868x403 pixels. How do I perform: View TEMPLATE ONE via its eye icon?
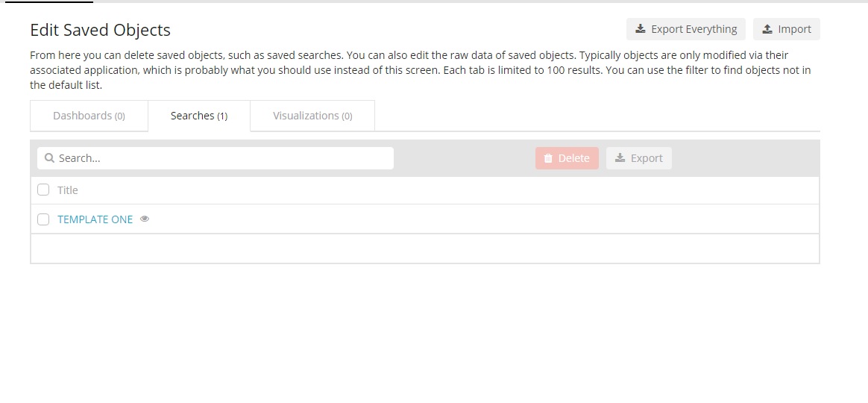tap(145, 219)
